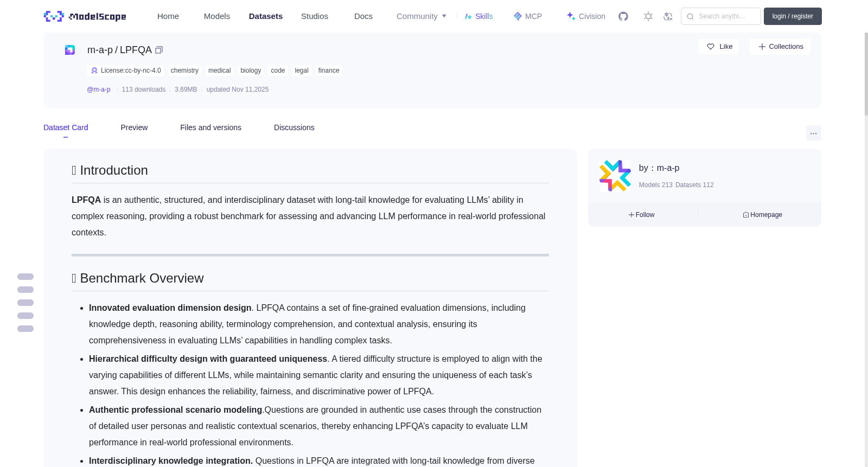Click 'Innovated evaluation dimension design' bold text
The height and width of the screenshot is (467, 868).
(170, 308)
